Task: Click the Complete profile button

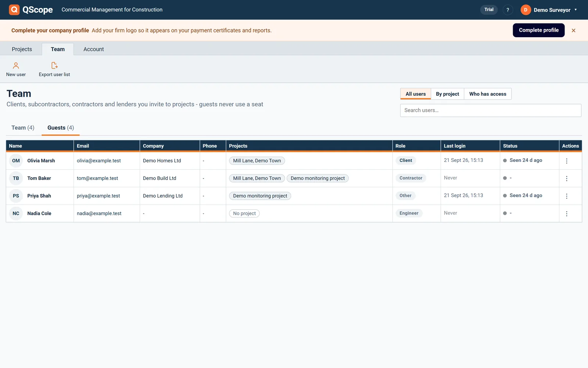Action: click(538, 30)
